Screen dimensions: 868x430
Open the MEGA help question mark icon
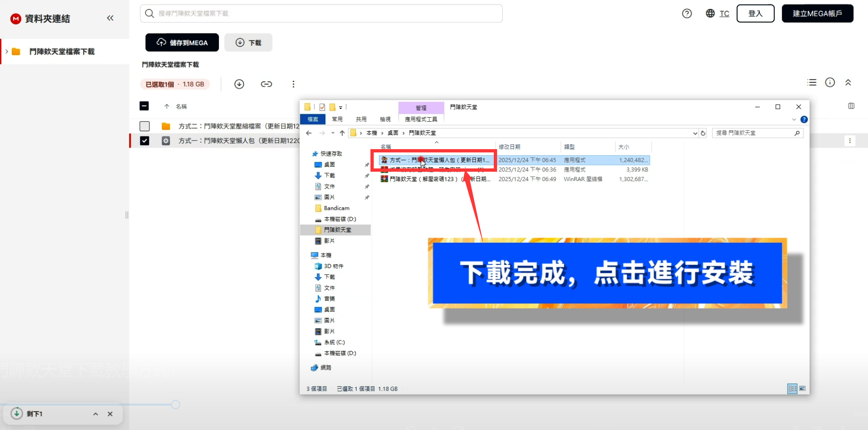point(686,13)
